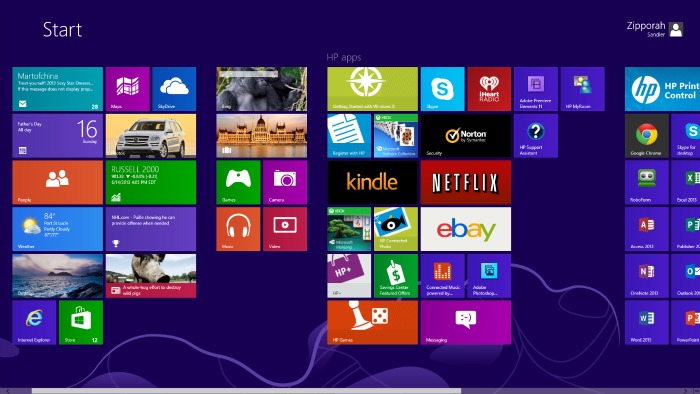Screen dimensions: 700x394
Task: Open the News tile about wild pigs
Action: click(151, 276)
